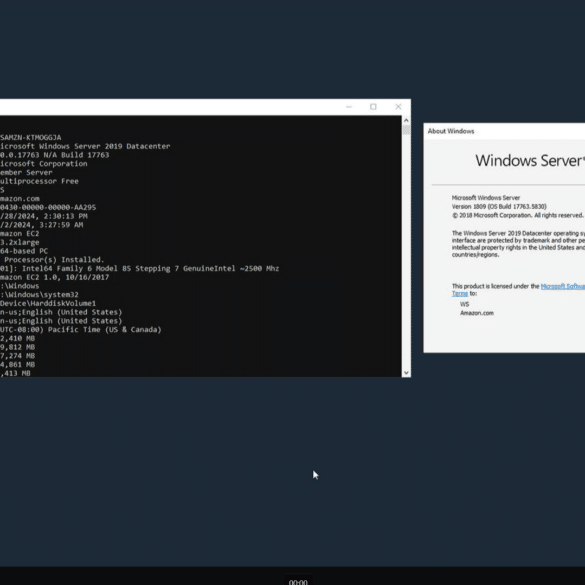Screen dimensions: 585x585
Task: Select the '7,274 MB' memory line
Action: tap(18, 356)
